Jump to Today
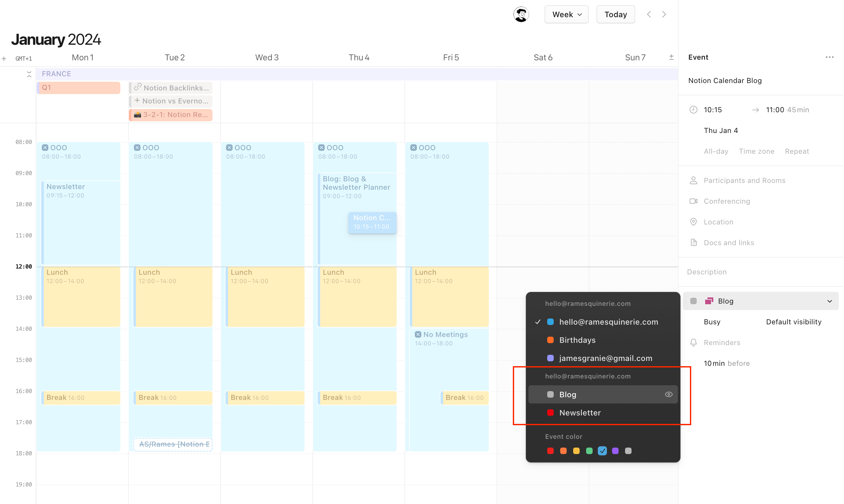This screenshot has width=844, height=504. (x=615, y=14)
